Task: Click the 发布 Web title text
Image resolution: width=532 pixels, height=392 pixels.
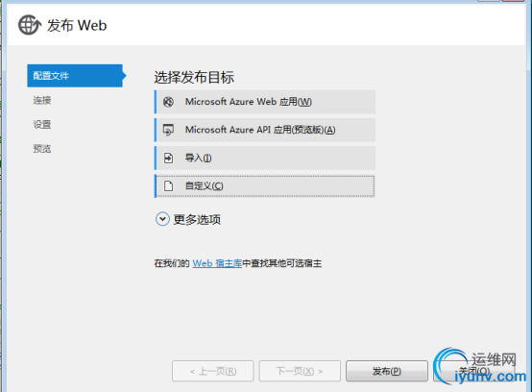Action: 77,25
